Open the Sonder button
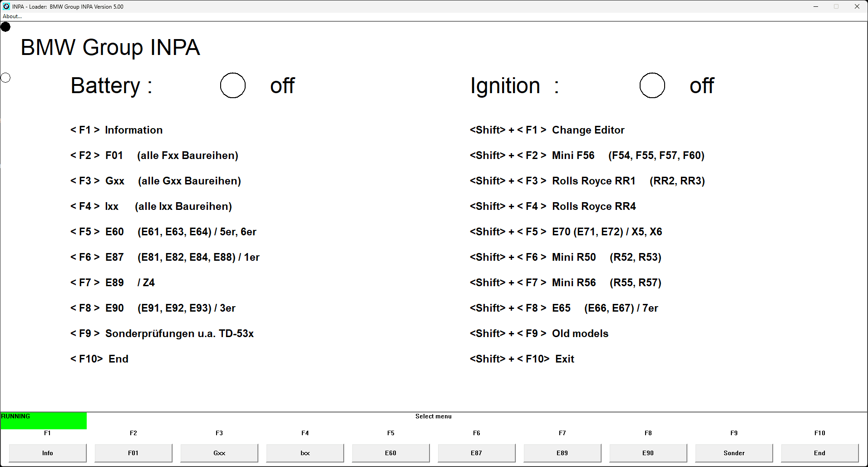 pyautogui.click(x=734, y=453)
